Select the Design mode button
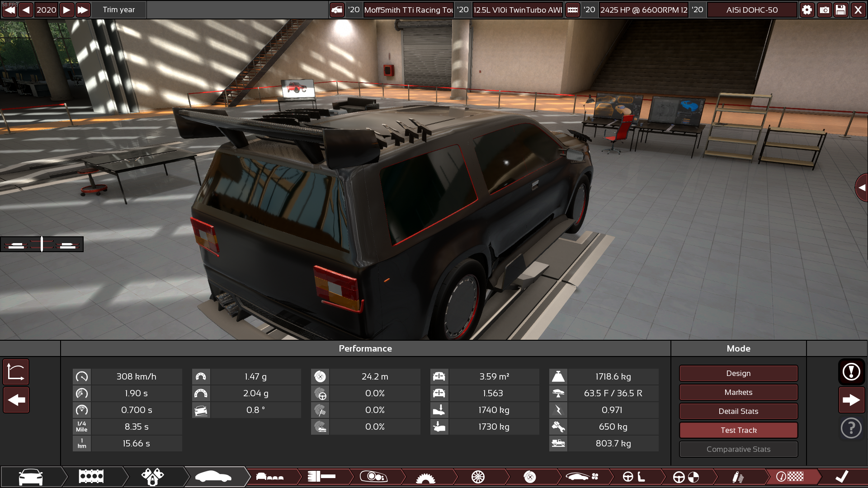868x488 pixels. click(738, 373)
